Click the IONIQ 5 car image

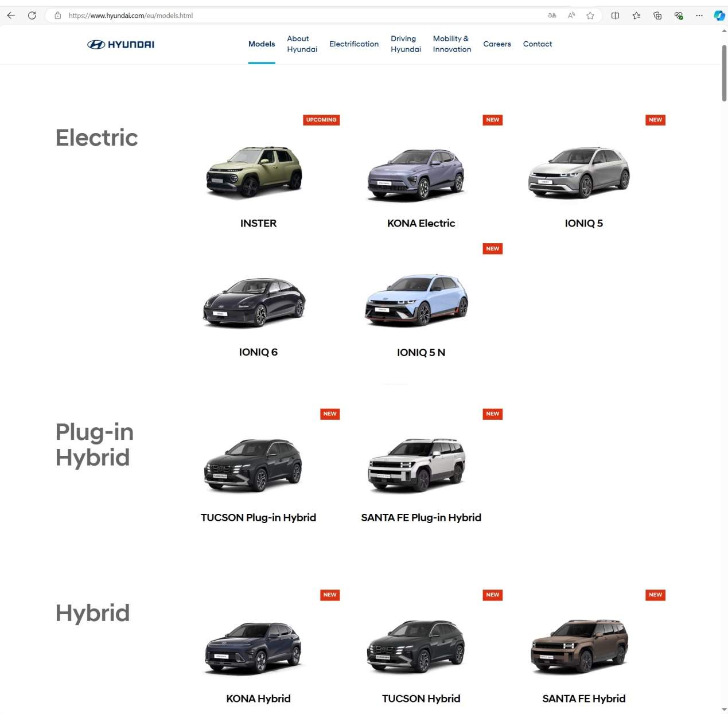tap(579, 172)
